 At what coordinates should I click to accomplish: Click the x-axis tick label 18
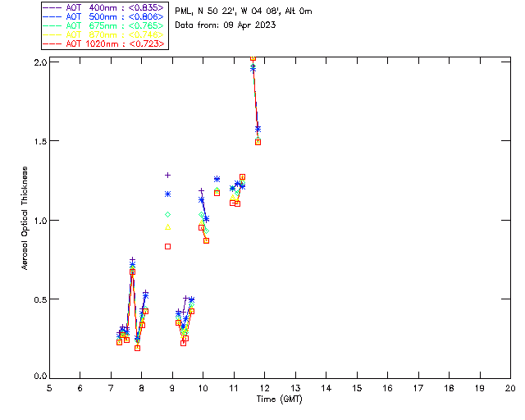[x=449, y=388]
